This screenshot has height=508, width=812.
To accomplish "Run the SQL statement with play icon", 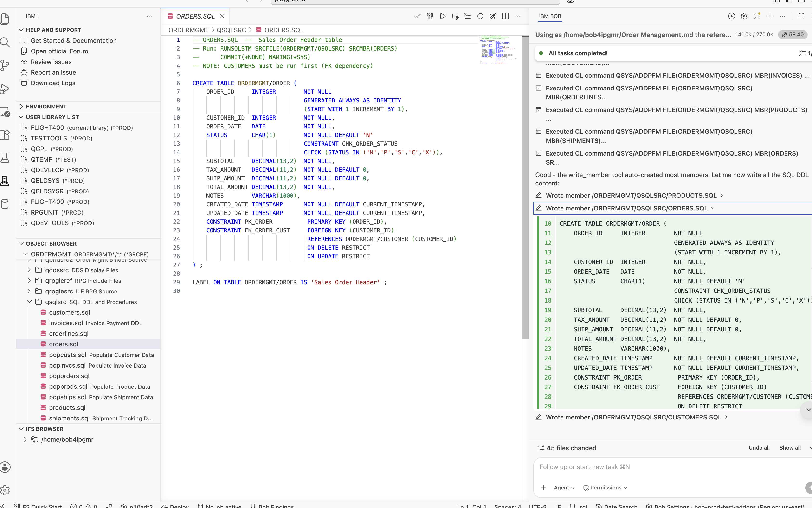I will 443,16.
